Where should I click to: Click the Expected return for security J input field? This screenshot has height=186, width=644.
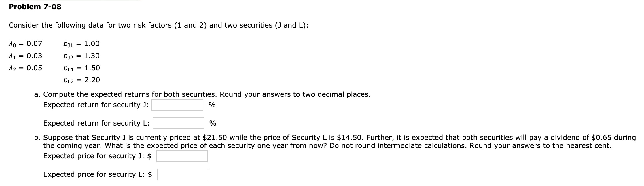coord(177,105)
